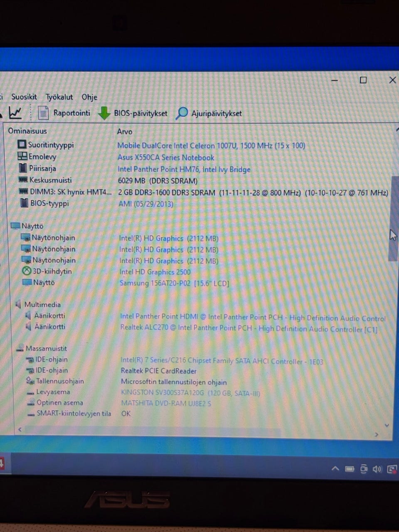Open the battery status tray icon
The image size is (399, 532).
[350, 469]
